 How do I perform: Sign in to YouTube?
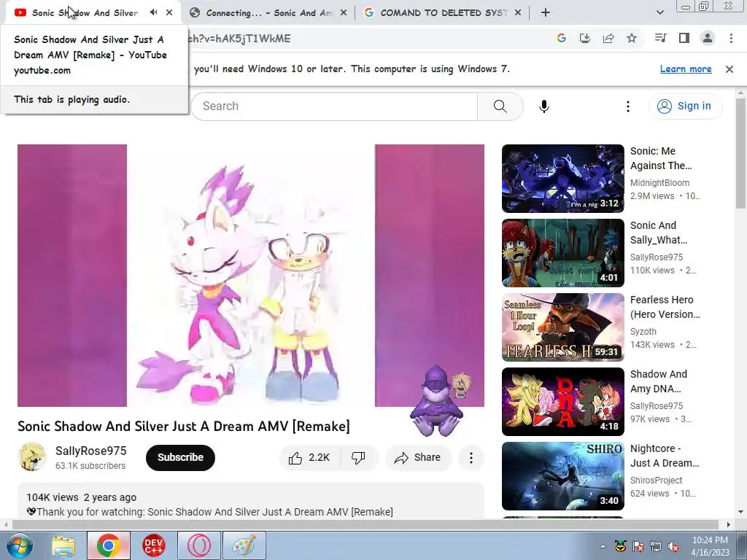tap(685, 106)
